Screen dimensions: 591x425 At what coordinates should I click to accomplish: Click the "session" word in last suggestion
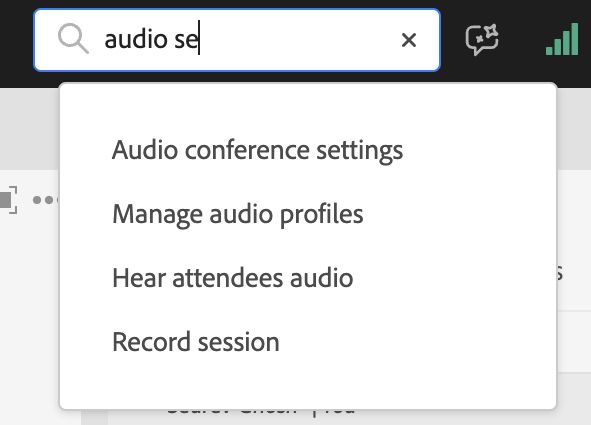click(239, 343)
